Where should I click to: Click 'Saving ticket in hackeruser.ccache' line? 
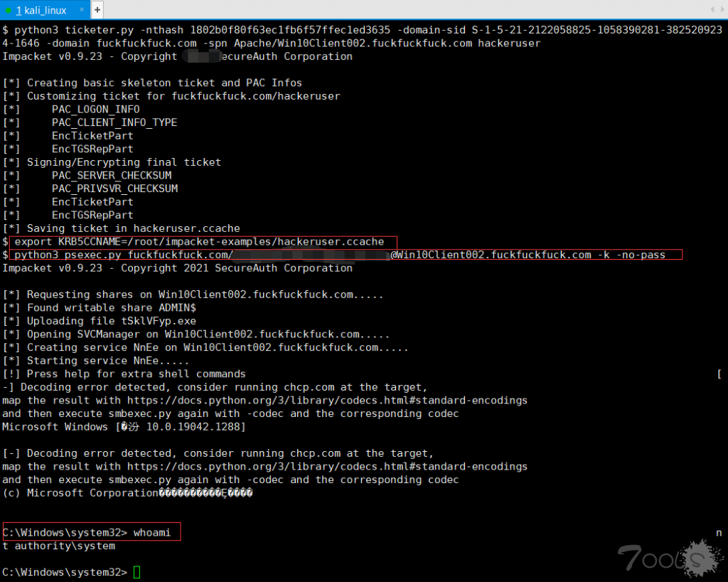pos(133,228)
